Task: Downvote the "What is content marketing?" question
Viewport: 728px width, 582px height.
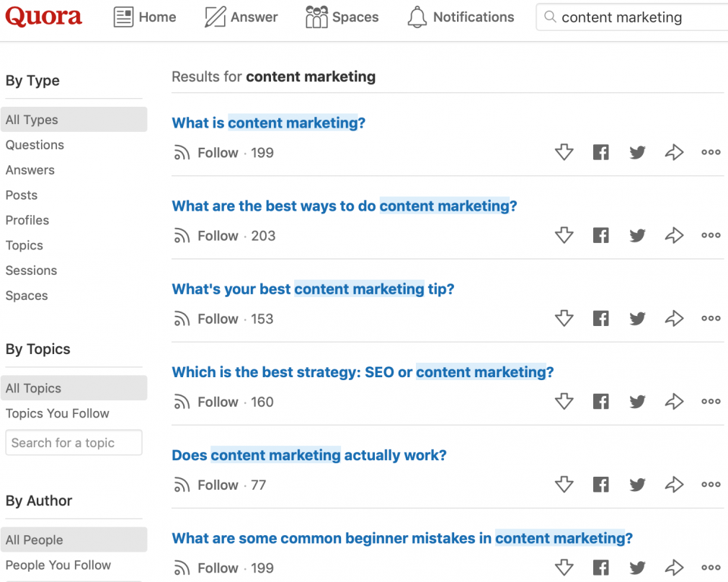Action: (564, 152)
